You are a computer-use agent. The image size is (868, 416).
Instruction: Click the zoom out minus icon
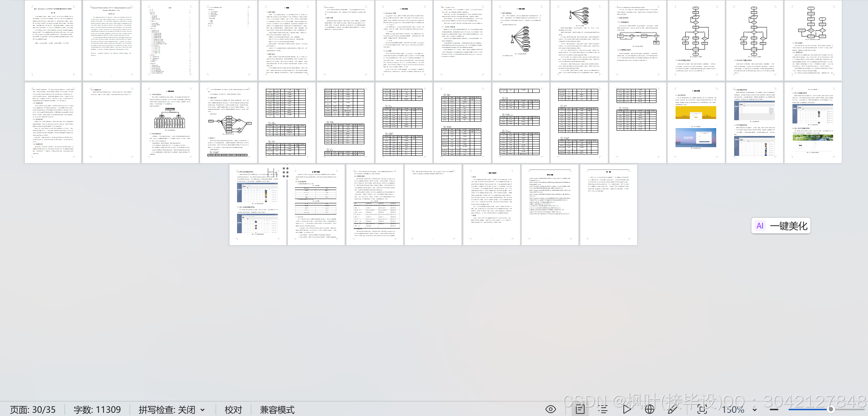click(774, 410)
